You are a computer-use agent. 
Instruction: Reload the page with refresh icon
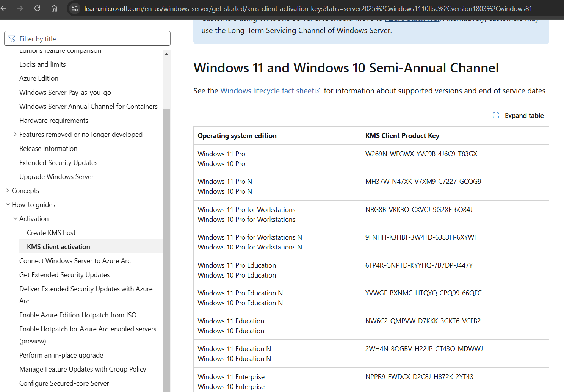click(x=37, y=8)
